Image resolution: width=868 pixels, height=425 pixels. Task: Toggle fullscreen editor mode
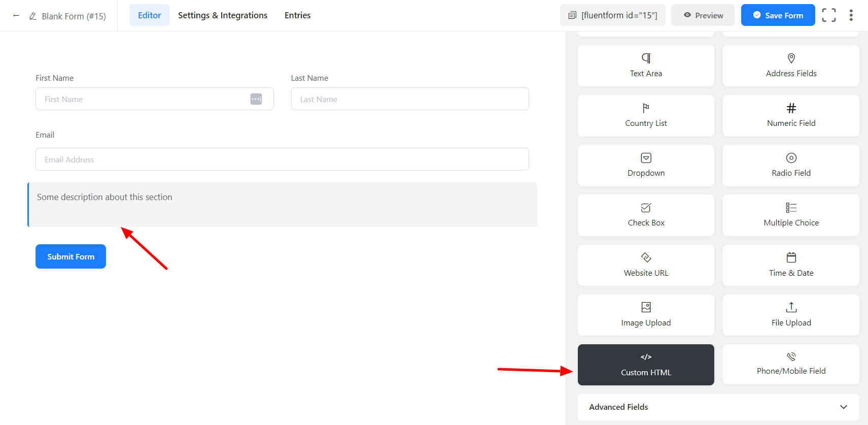828,15
